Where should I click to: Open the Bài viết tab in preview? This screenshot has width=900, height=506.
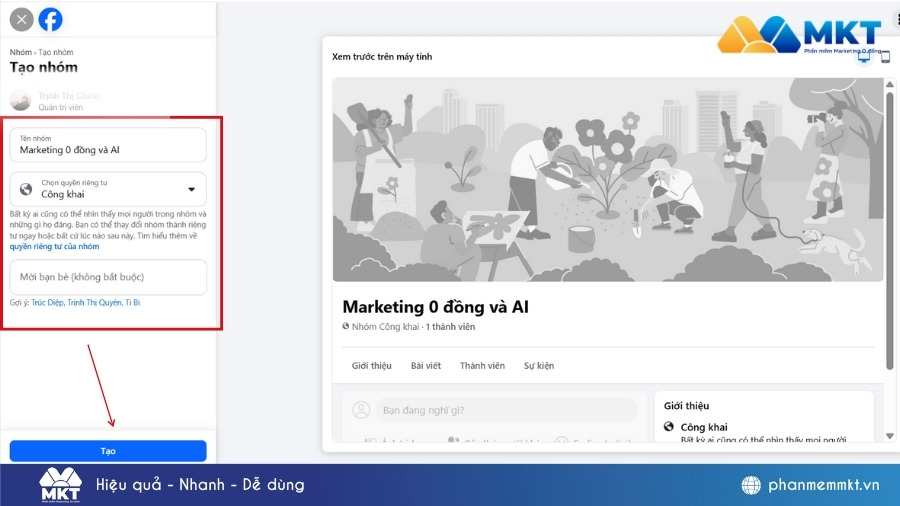coord(426,365)
